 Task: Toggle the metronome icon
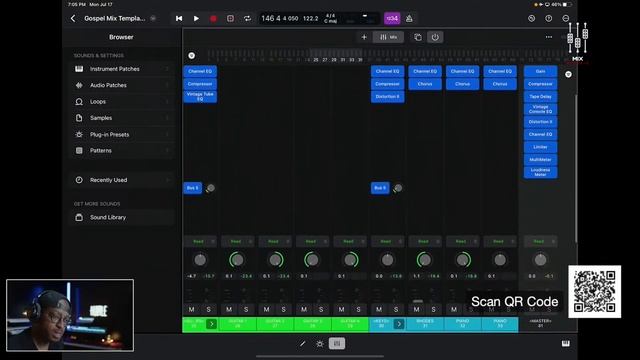tap(409, 18)
